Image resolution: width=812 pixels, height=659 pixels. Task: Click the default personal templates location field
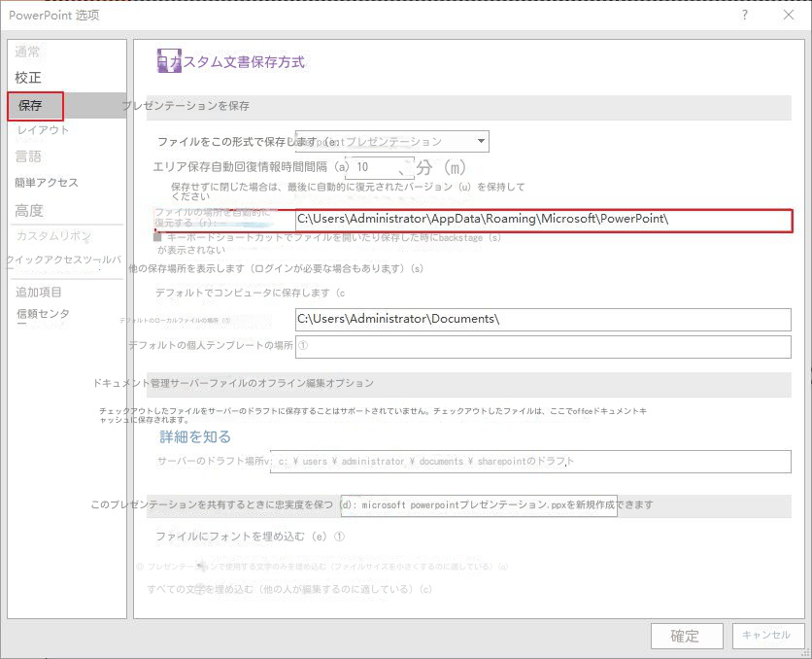click(x=543, y=347)
